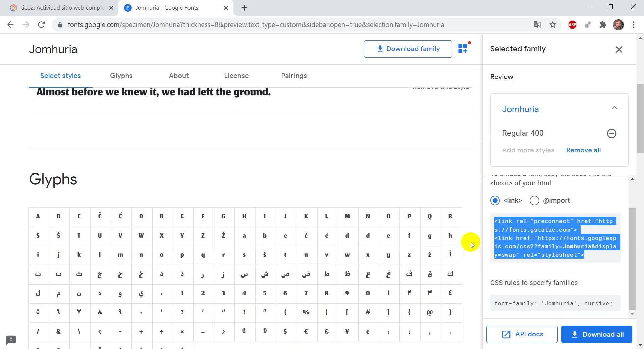Click the sidebar embed panel scrollbar
The height and width of the screenshot is (349, 644).
632,259
